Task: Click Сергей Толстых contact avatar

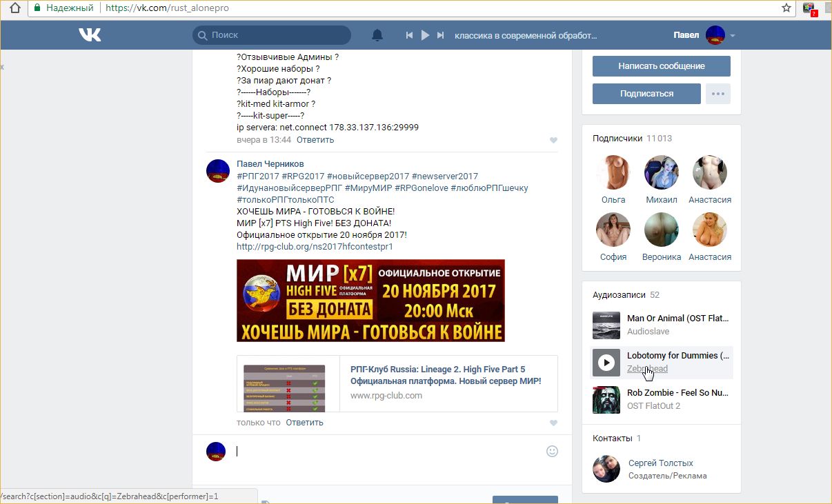Action: tap(606, 469)
